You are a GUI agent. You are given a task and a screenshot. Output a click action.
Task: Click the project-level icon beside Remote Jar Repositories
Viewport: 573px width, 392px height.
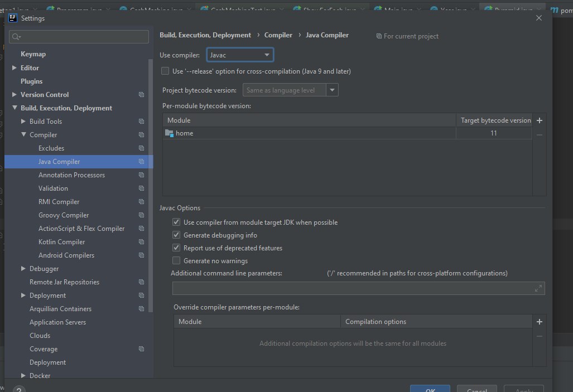[x=141, y=282]
